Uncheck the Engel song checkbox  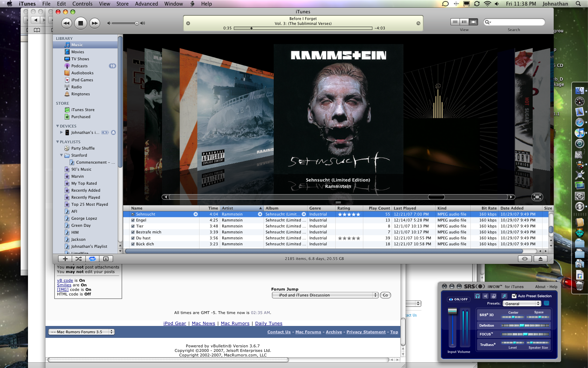pyautogui.click(x=133, y=220)
